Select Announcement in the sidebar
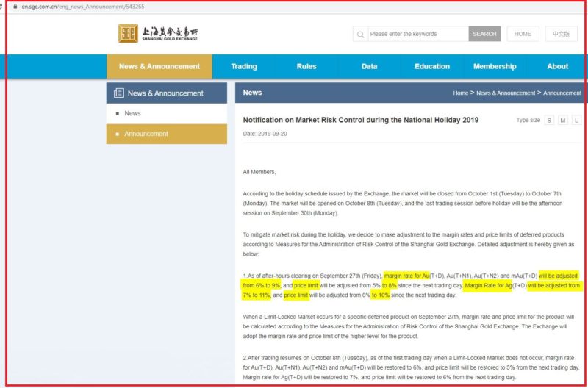Screen dimensions: 588x388 click(x=167, y=134)
